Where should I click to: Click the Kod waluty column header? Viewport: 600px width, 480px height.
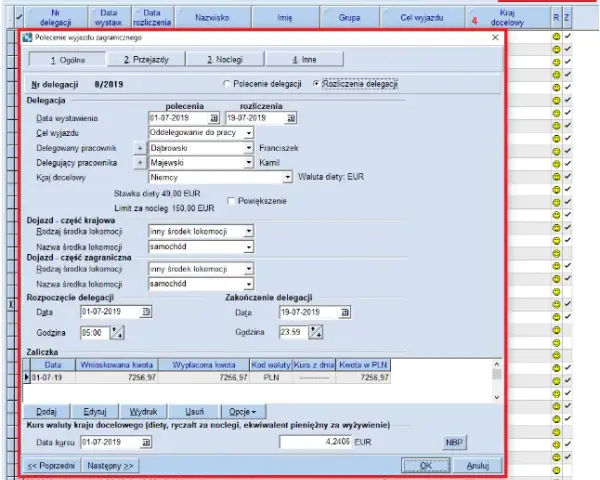pyautogui.click(x=271, y=365)
